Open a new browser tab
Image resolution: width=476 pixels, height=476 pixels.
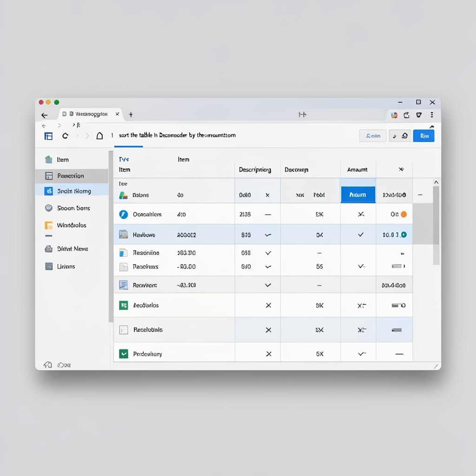click(x=131, y=114)
